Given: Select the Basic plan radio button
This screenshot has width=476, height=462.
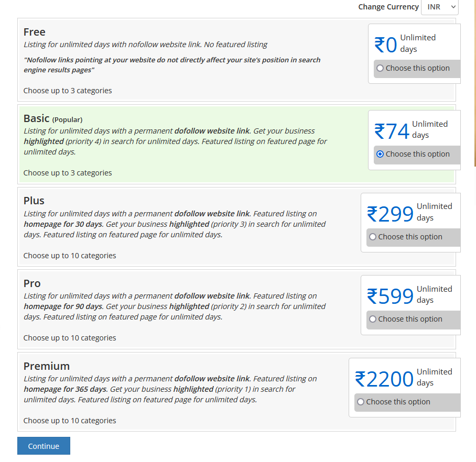Looking at the screenshot, I should [x=380, y=154].
